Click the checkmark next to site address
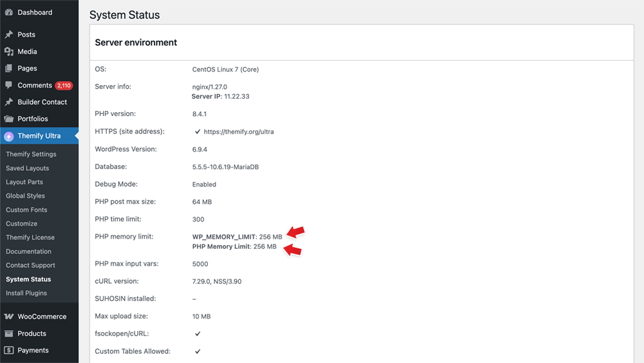Screen dimensions: 644x363 [x=198, y=132]
